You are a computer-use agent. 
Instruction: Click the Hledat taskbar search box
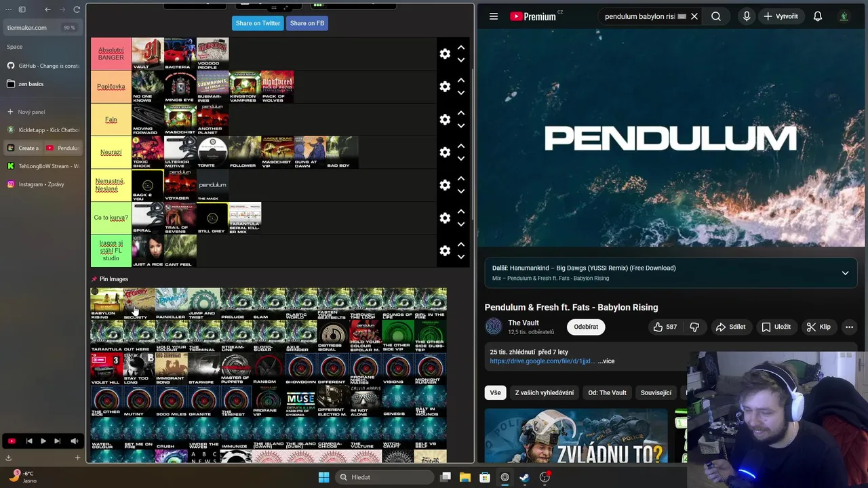[x=385, y=477]
